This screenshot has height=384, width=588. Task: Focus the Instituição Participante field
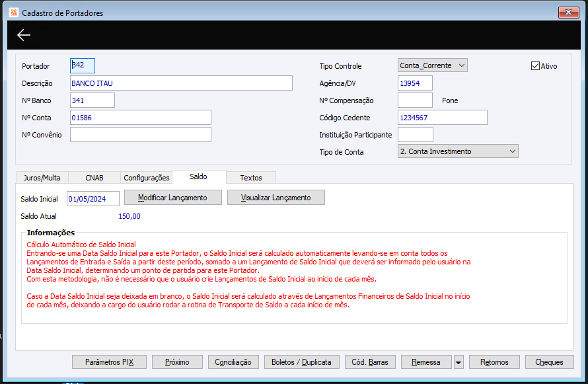coord(416,135)
